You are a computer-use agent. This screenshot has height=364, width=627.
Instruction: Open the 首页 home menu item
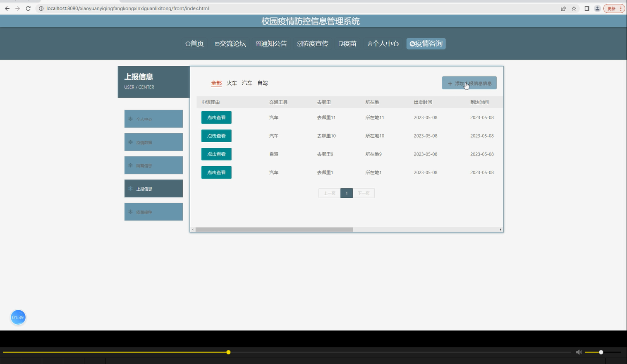click(x=194, y=43)
